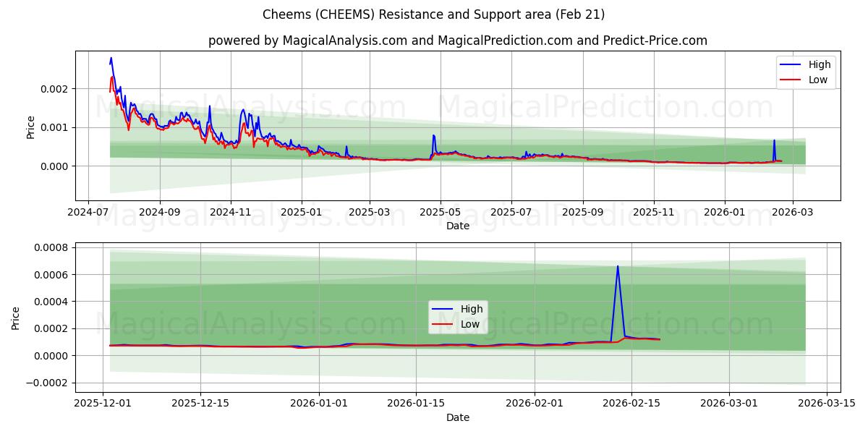Click the '2026-01-01' tick label on the bottom chart
This screenshot has height=434, width=868.
click(x=320, y=404)
